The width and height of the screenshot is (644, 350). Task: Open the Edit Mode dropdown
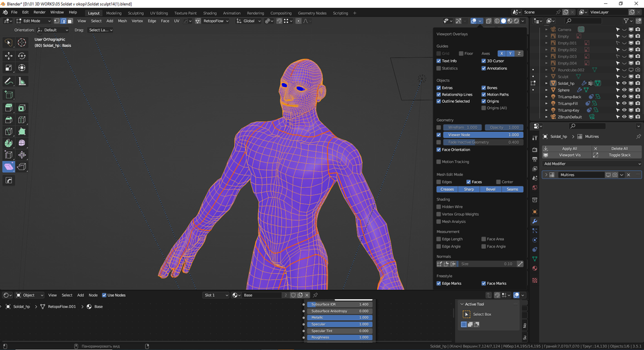[32, 21]
